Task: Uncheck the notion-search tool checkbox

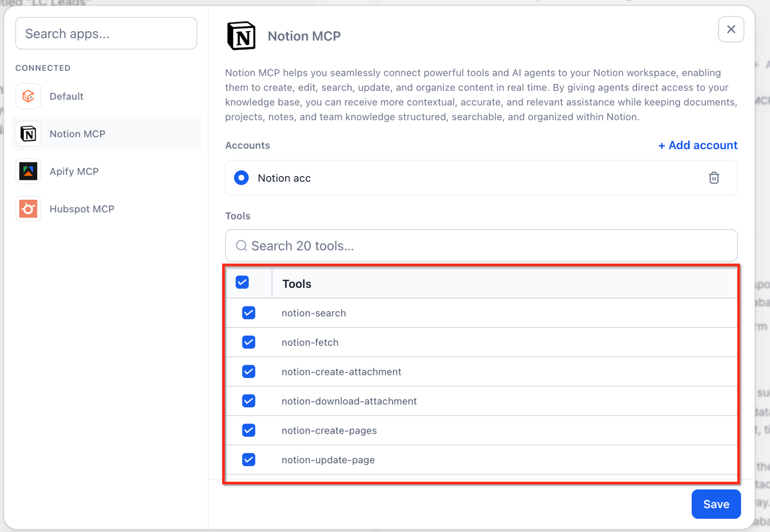Action: (248, 313)
